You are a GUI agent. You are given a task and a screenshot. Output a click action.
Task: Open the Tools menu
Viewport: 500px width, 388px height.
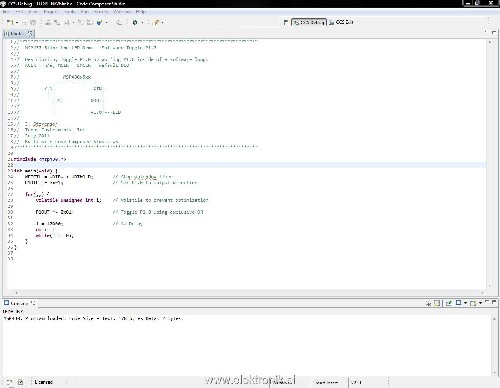(69, 12)
